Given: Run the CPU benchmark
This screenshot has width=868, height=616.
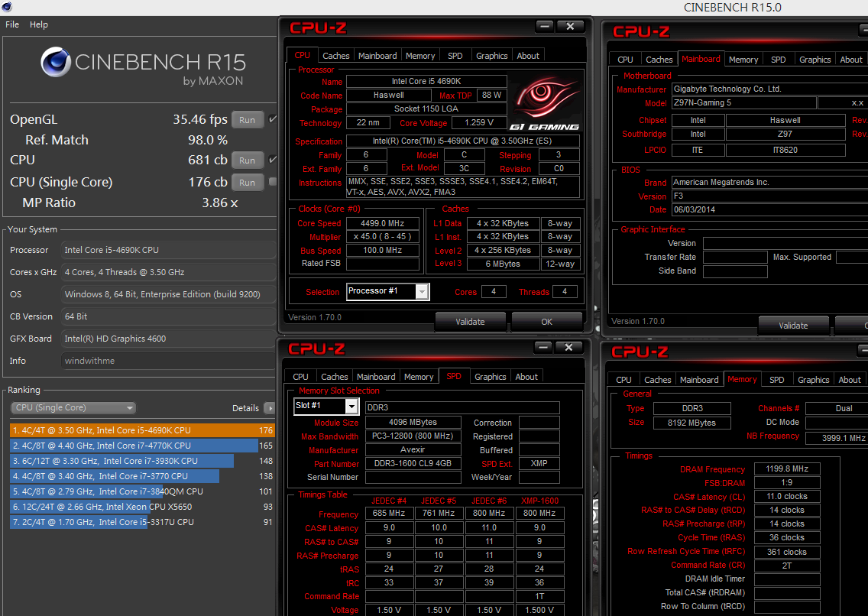Looking at the screenshot, I should pos(247,160).
